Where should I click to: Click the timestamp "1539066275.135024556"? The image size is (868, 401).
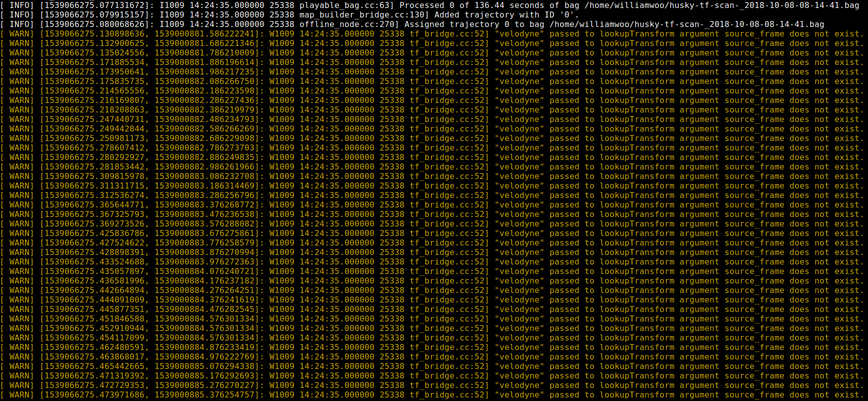[x=94, y=52]
